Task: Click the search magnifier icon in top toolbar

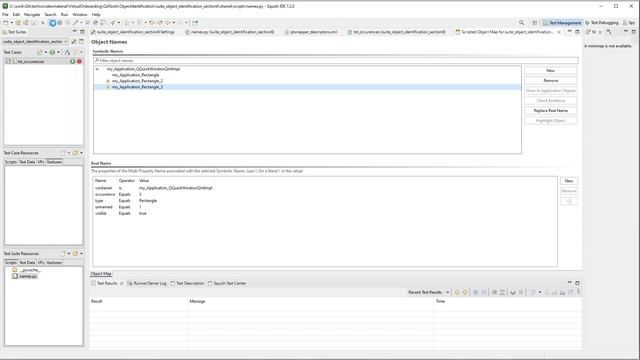Action: [521, 23]
